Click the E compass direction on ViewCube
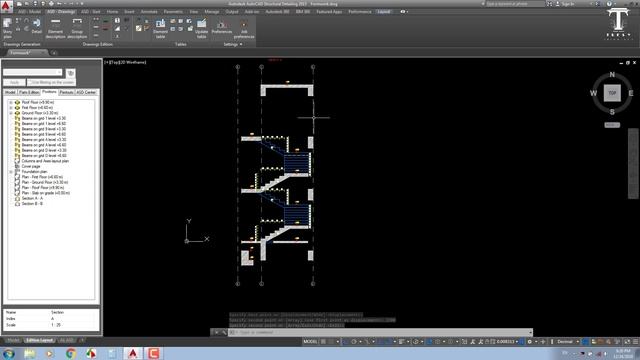 click(x=631, y=93)
